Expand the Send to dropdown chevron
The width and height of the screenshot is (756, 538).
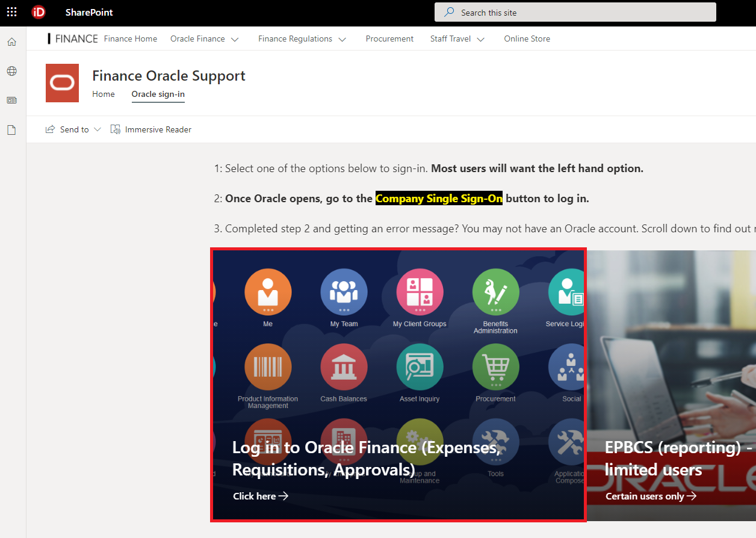click(98, 129)
